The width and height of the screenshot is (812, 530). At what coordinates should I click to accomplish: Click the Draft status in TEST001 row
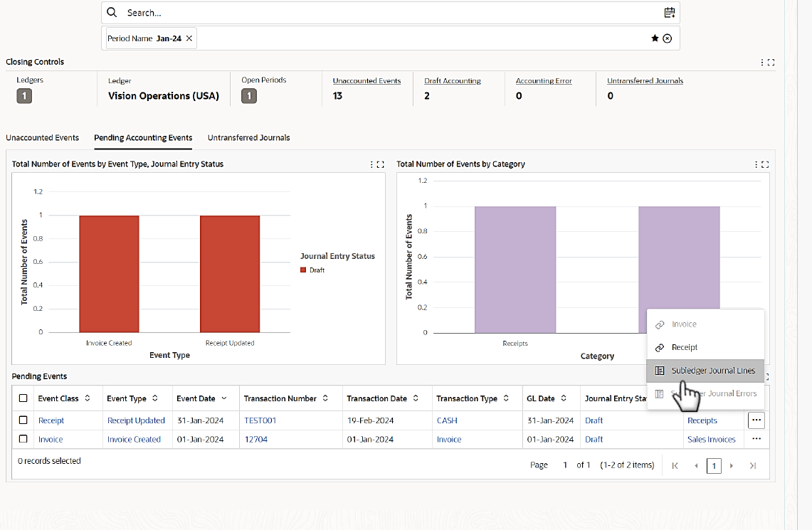pyautogui.click(x=594, y=420)
